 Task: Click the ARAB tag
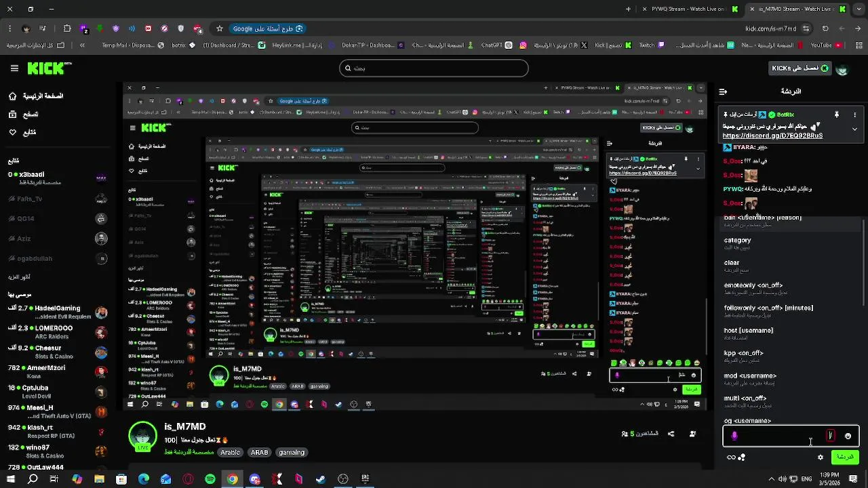(x=260, y=453)
